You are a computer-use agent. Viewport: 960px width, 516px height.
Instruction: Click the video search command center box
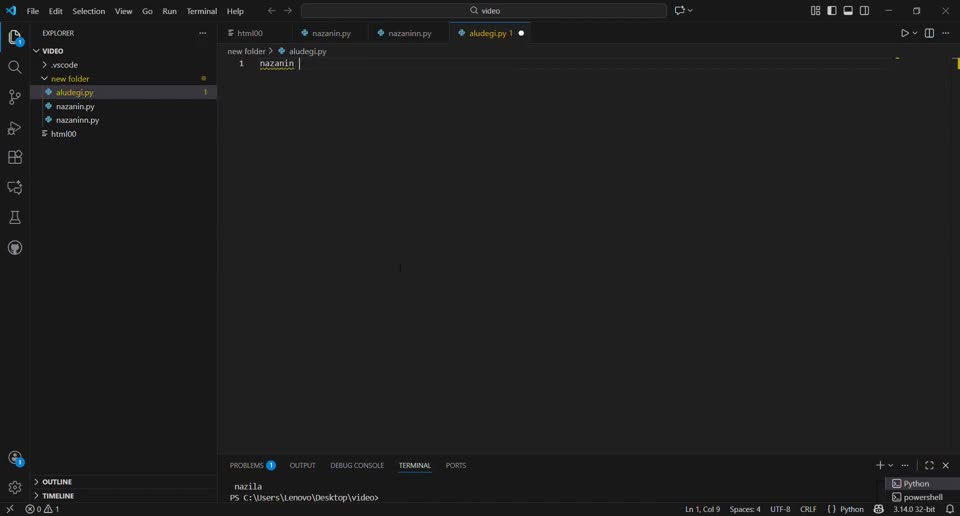coord(484,11)
